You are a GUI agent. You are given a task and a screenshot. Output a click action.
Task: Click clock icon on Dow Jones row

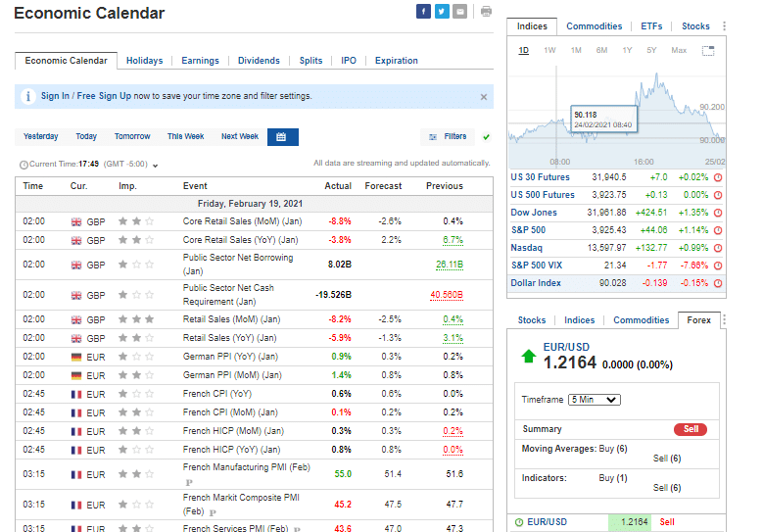point(718,213)
